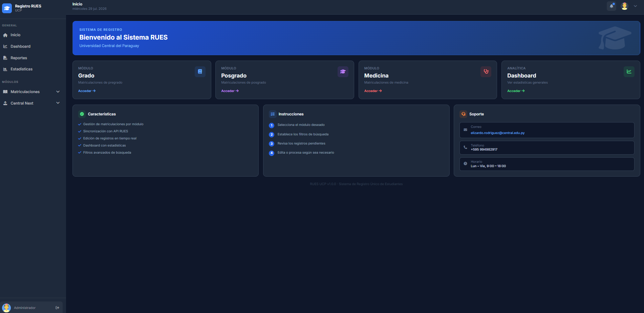The width and height of the screenshot is (644, 313).
Task: Open the Posgrado module card title
Action: pyautogui.click(x=234, y=76)
